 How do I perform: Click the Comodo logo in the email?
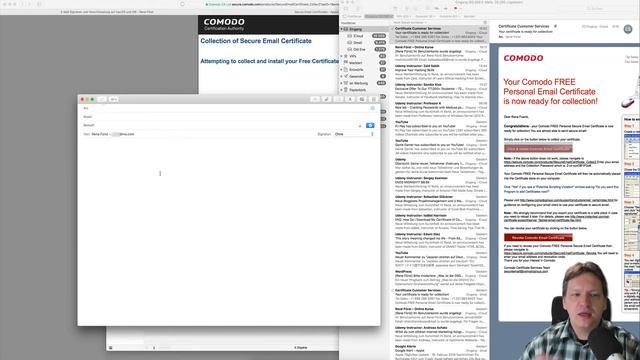[x=523, y=58]
